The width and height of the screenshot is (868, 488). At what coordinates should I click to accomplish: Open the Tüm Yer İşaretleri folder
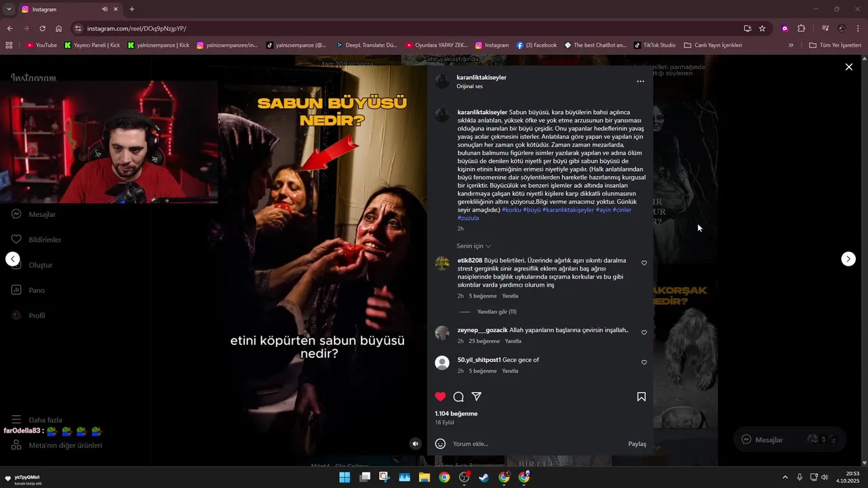pos(835,45)
